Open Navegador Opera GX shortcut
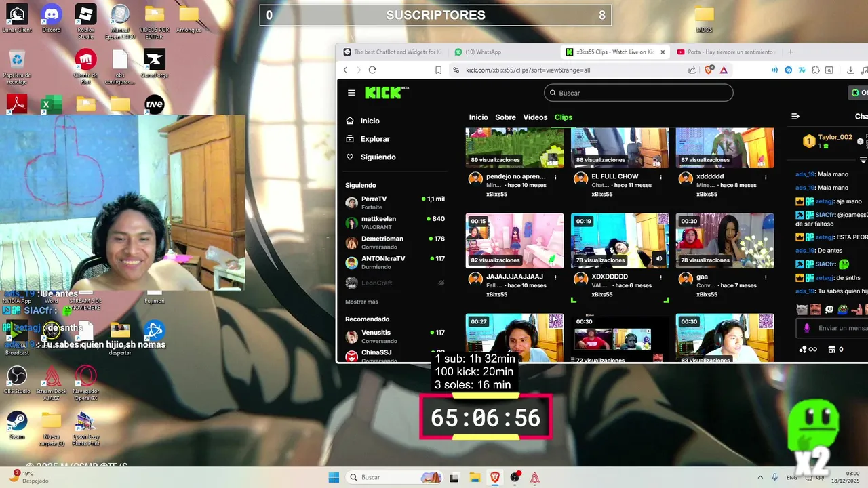 coord(85,382)
